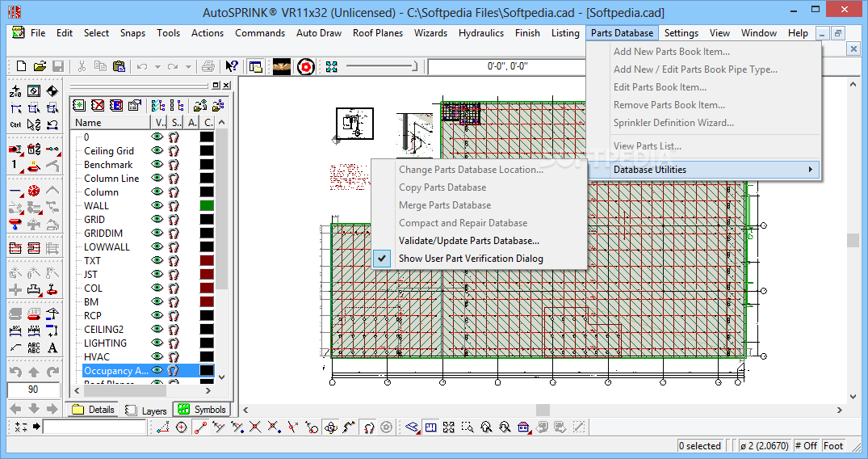868x459 pixels.
Task: Switch to the Symbols tab
Action: [x=202, y=410]
